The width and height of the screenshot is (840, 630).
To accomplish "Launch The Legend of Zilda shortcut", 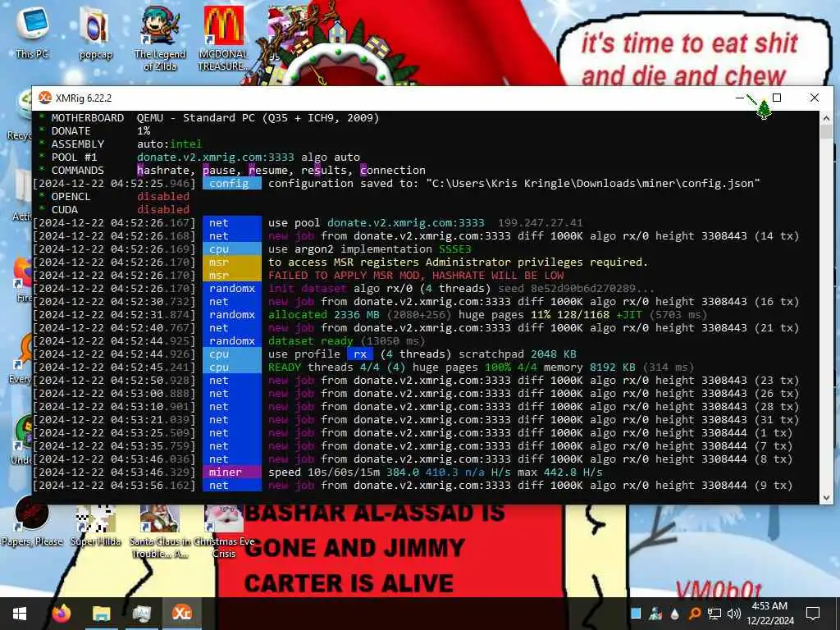I will click(160, 39).
